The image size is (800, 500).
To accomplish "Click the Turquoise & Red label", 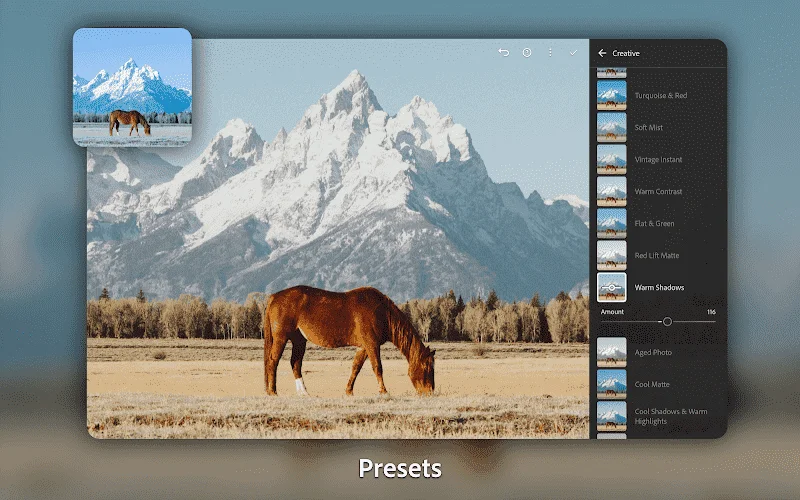I will (x=661, y=95).
